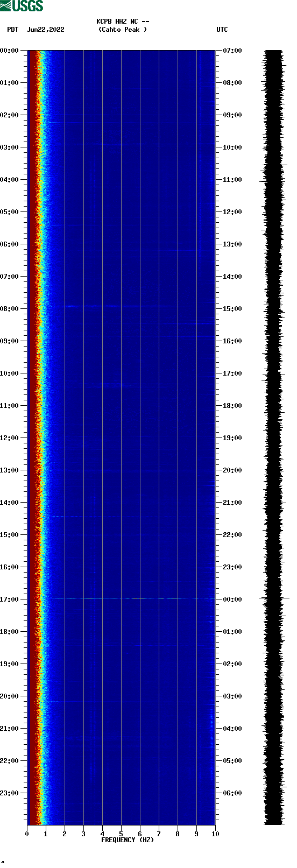The image size is (297, 868).
Task: Click the 10 Hz frequency tick label
Action: point(215,834)
